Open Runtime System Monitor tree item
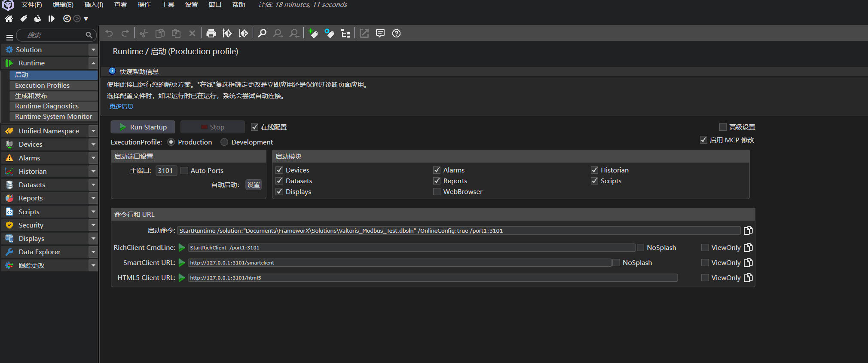The image size is (868, 363). (x=54, y=116)
